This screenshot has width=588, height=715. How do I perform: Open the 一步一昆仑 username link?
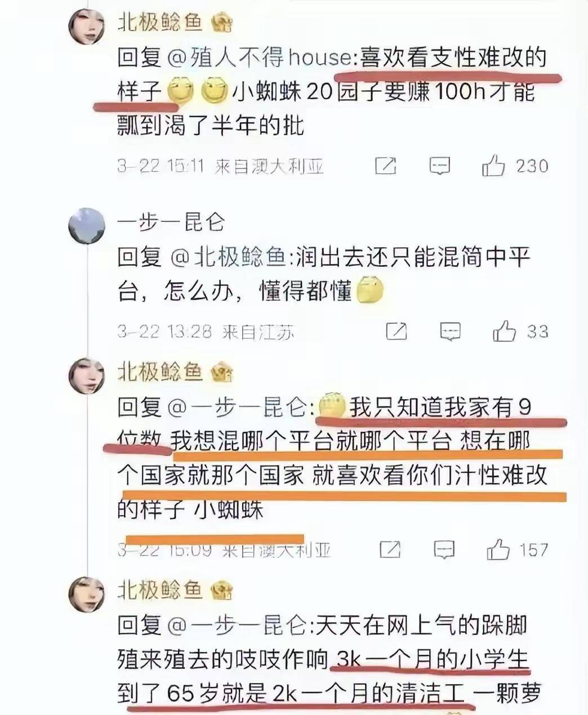[170, 223]
